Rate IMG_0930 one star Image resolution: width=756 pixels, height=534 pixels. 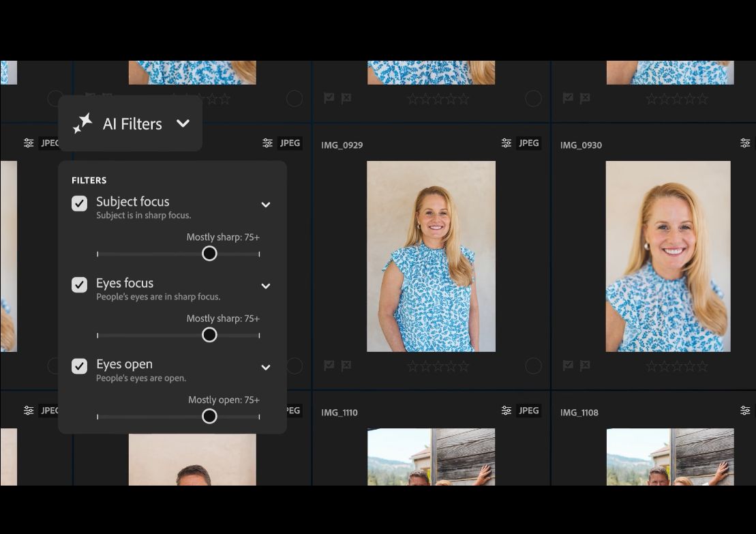click(x=652, y=366)
